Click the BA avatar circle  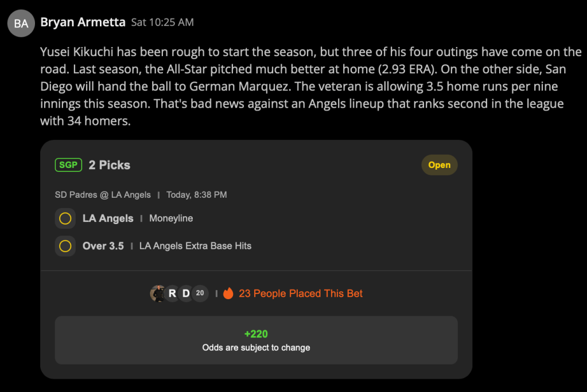coord(21,23)
